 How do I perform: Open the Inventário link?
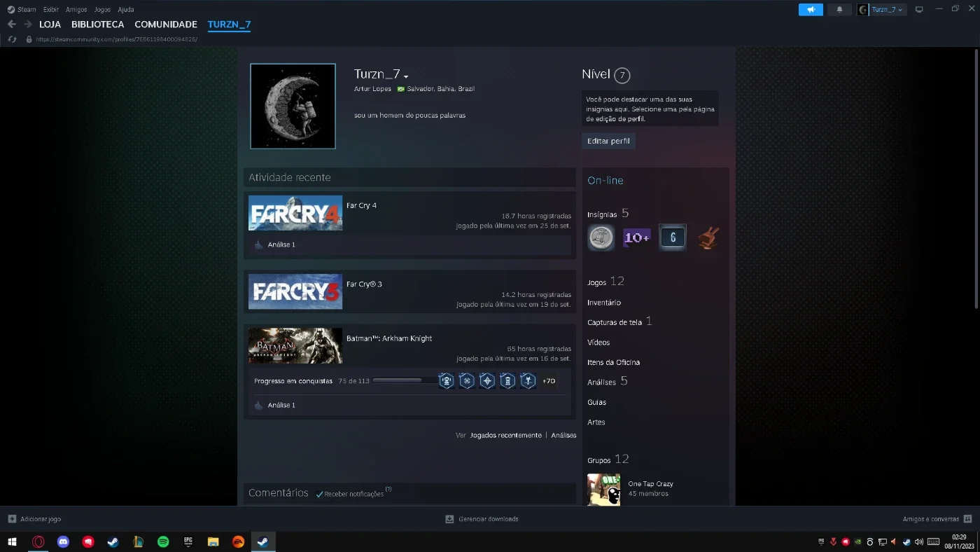point(604,303)
